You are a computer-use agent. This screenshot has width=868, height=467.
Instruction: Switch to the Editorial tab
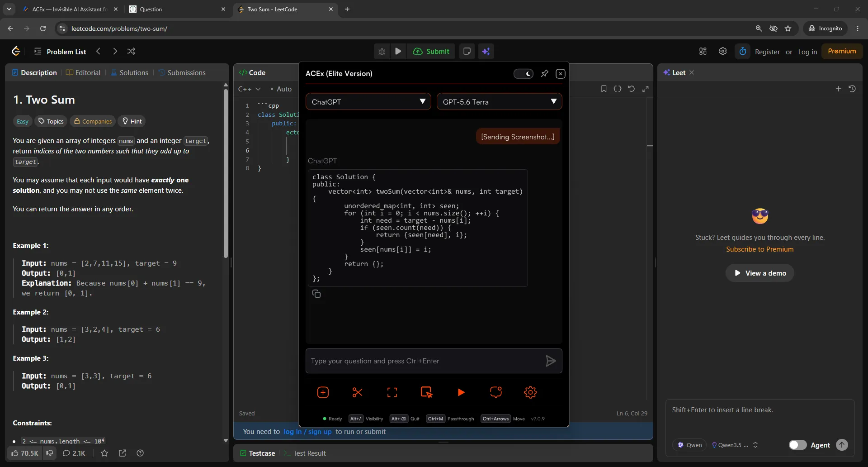(x=83, y=72)
